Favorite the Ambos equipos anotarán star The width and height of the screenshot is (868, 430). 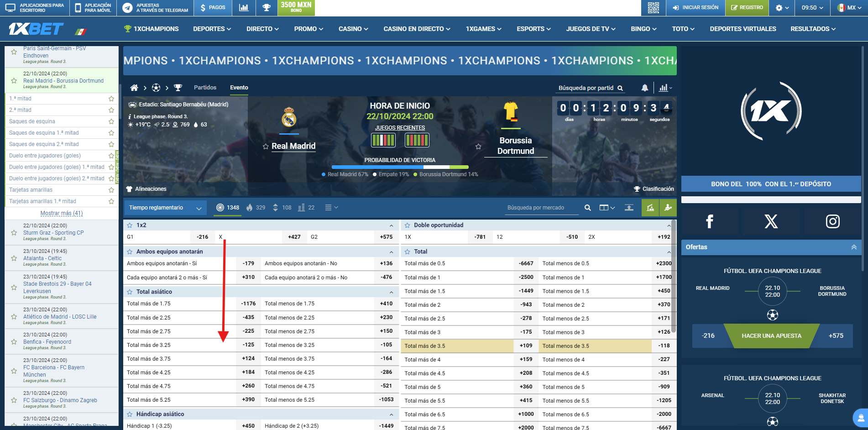tap(130, 252)
